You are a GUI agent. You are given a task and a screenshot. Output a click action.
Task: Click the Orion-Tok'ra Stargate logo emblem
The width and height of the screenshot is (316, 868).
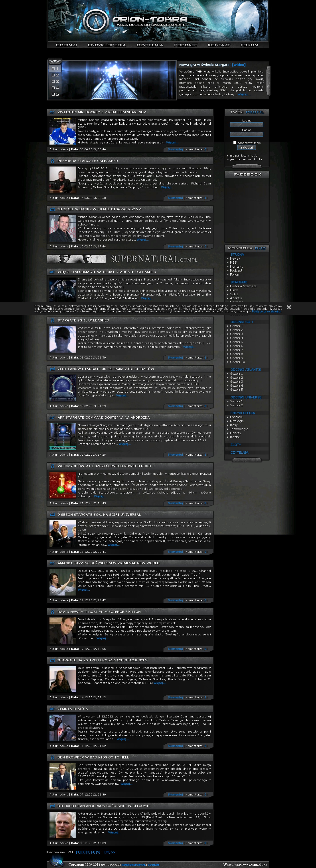tap(96, 21)
